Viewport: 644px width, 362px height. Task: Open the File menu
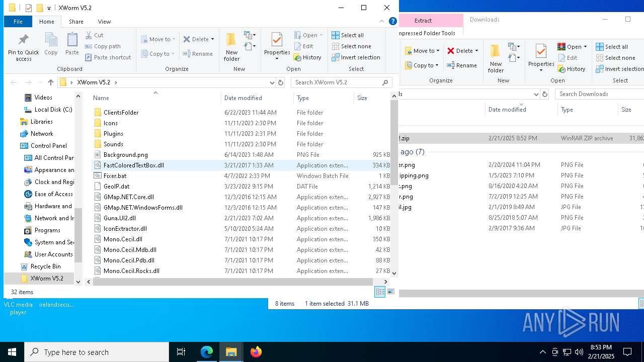(18, 22)
